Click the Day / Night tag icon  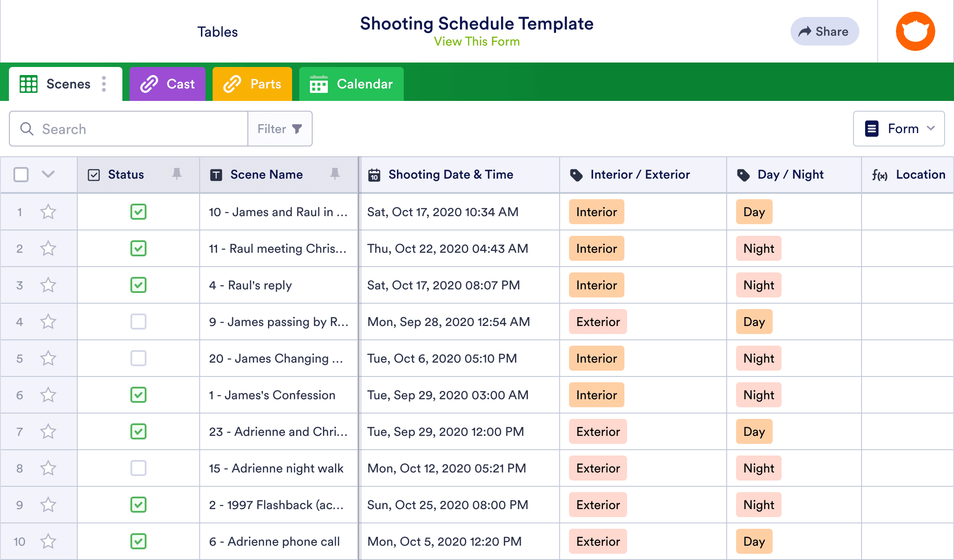click(x=744, y=175)
